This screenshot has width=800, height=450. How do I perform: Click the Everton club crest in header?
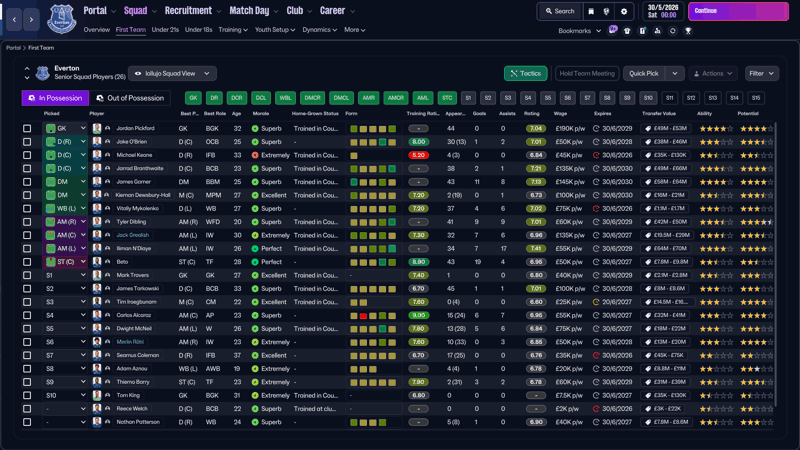point(62,19)
